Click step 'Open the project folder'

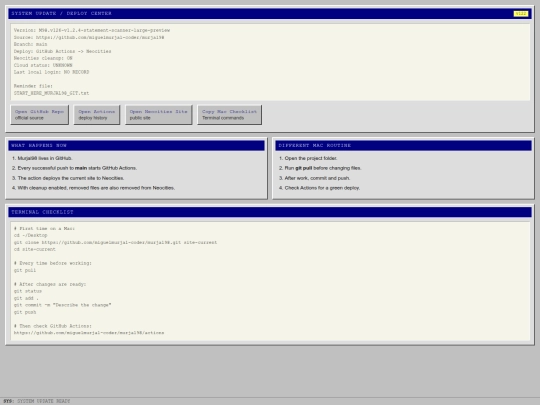(308, 158)
